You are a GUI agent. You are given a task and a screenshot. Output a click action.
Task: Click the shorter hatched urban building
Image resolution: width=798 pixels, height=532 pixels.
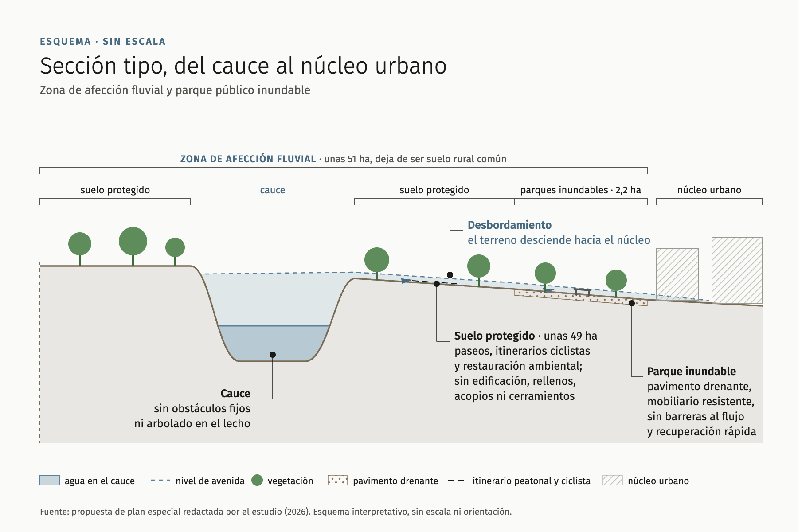click(x=677, y=274)
